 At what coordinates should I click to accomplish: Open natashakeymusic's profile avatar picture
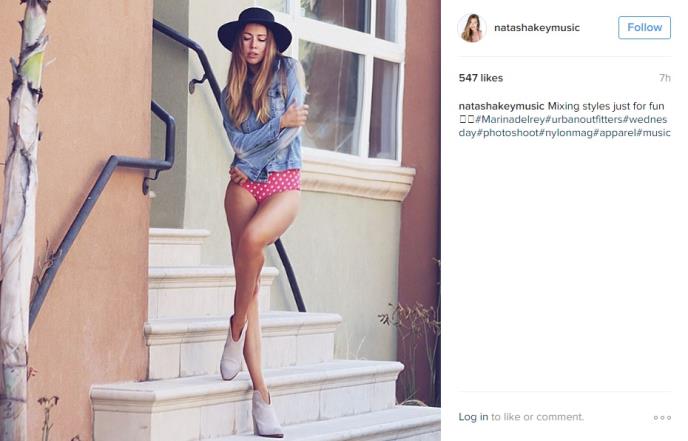tap(472, 28)
